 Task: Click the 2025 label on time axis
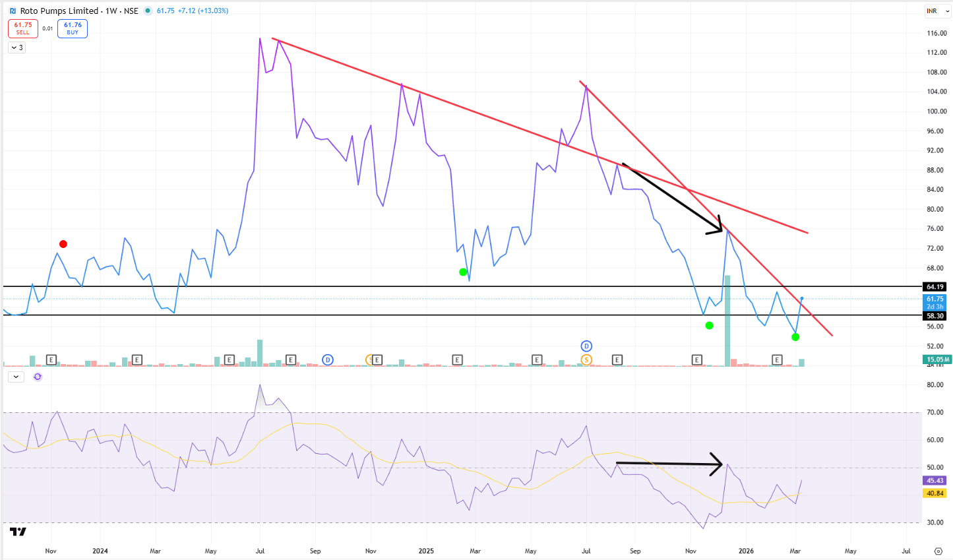426,551
